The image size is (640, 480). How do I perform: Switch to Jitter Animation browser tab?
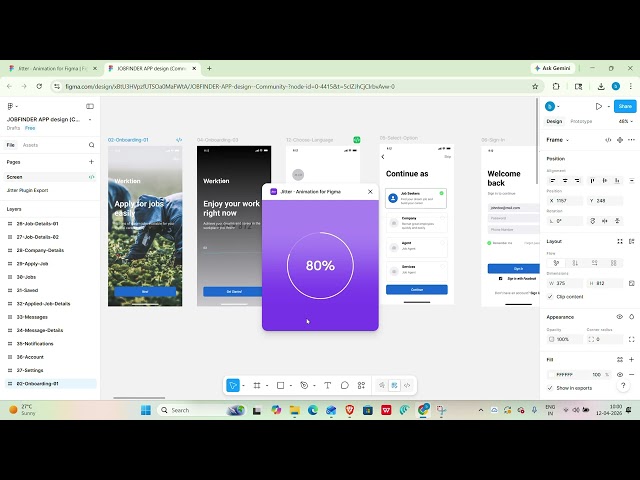[x=52, y=69]
